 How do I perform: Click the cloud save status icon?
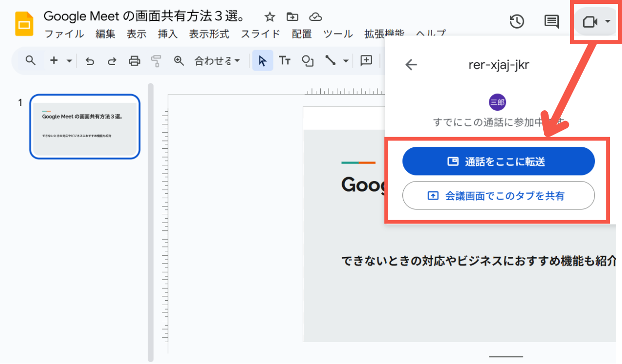(x=315, y=17)
